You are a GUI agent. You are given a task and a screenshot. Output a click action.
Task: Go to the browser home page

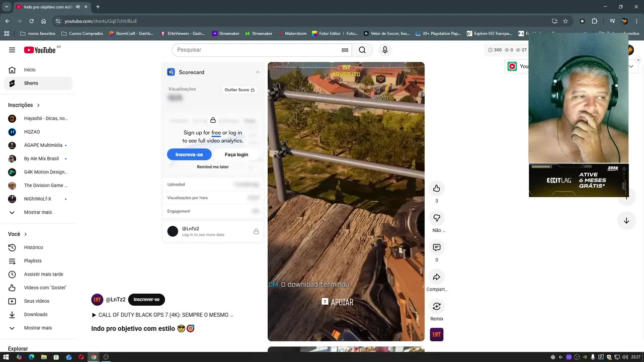coord(44,21)
